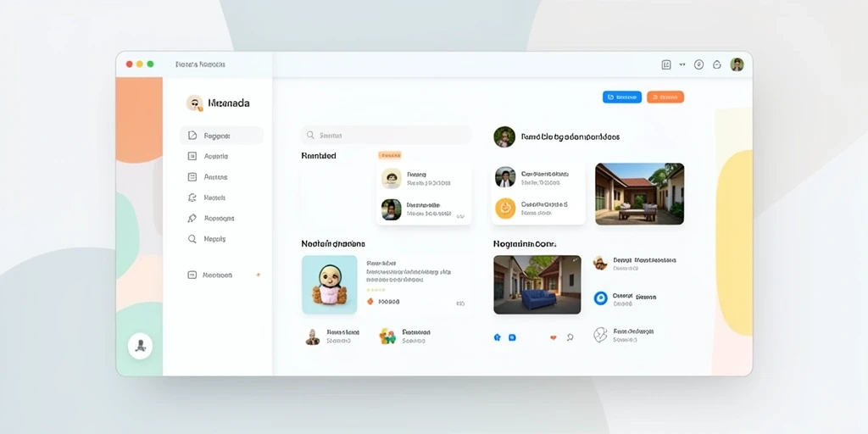This screenshot has height=434, width=868.
Task: Select the contact row with the dark photo avatar
Action: [x=424, y=209]
